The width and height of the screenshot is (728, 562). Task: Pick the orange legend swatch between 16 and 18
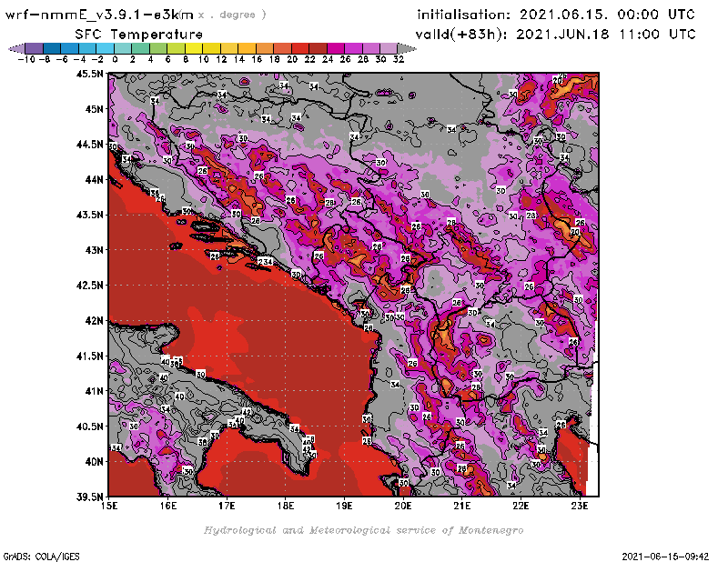coord(265,48)
